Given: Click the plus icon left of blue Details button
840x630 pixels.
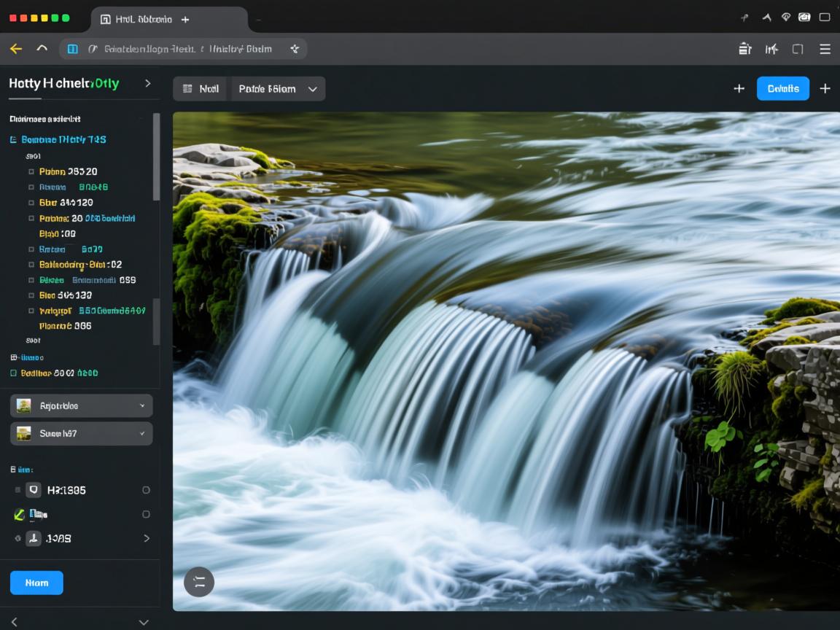Looking at the screenshot, I should point(739,88).
